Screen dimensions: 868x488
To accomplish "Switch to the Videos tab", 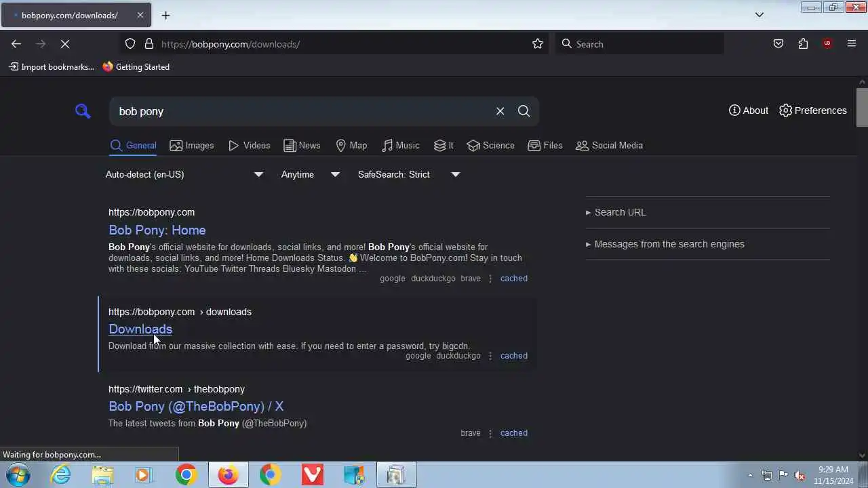I will 249,145.
